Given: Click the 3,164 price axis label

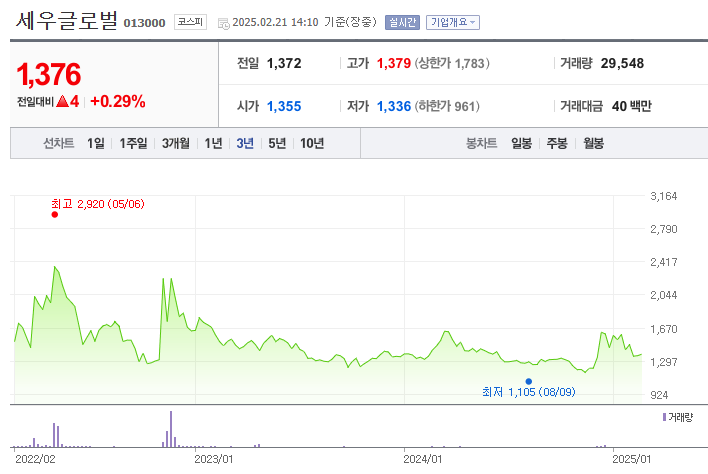Looking at the screenshot, I should click(664, 196).
